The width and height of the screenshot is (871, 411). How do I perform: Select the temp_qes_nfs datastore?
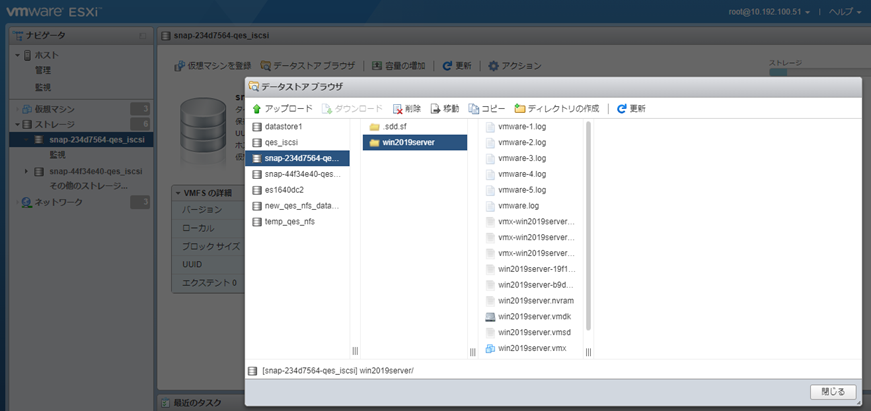(289, 221)
